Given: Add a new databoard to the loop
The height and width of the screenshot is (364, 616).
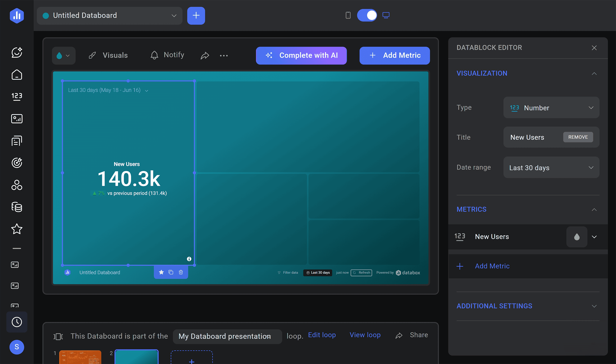Looking at the screenshot, I should (191, 357).
